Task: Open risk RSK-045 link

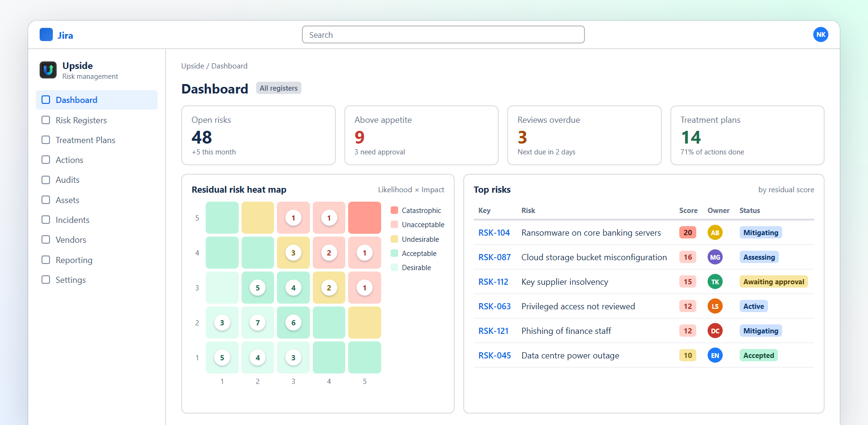Action: coord(494,355)
